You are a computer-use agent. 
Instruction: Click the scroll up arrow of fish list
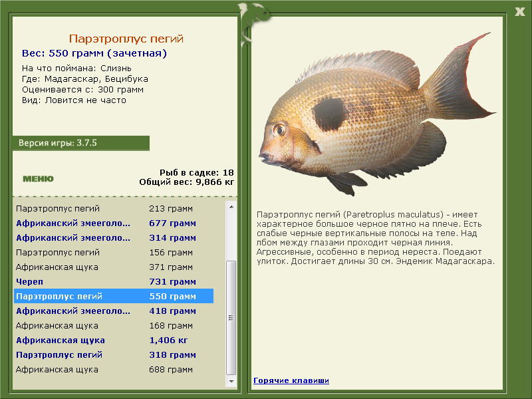pos(231,207)
